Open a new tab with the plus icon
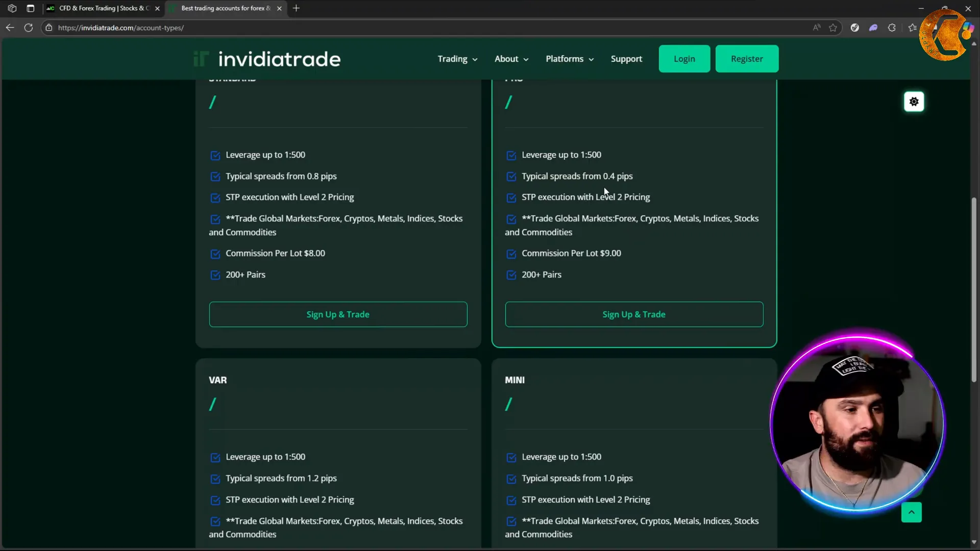Image resolution: width=980 pixels, height=551 pixels. (x=296, y=8)
